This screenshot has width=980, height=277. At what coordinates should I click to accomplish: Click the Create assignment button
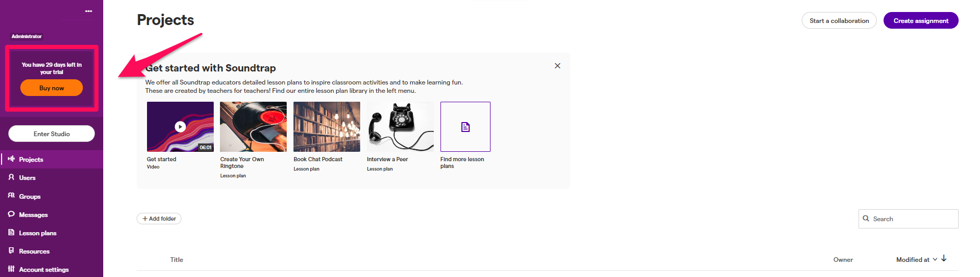[x=921, y=20]
